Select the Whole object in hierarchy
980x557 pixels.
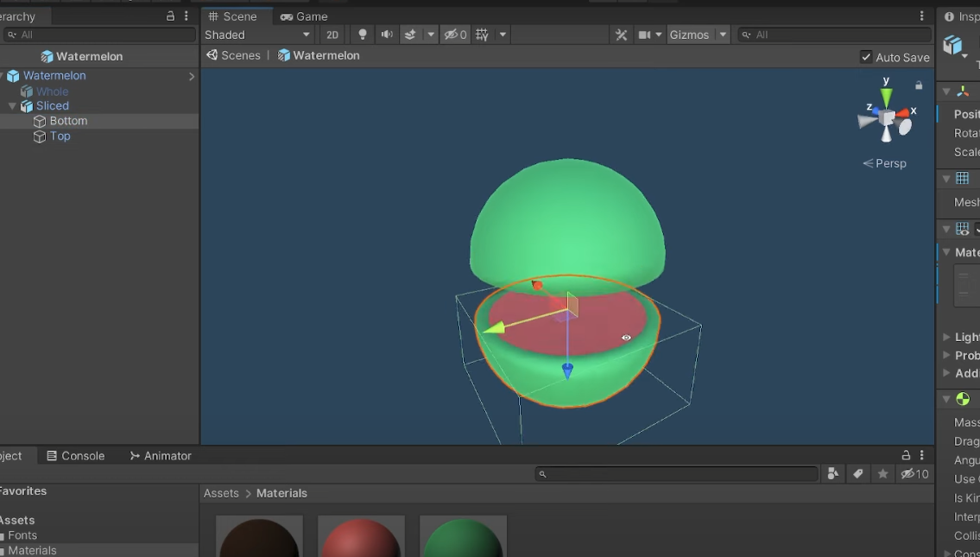(x=52, y=92)
